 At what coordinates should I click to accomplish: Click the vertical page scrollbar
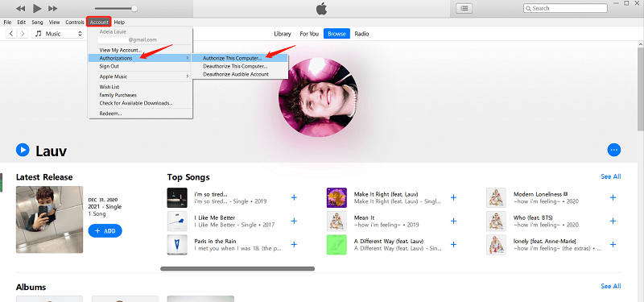(640, 89)
